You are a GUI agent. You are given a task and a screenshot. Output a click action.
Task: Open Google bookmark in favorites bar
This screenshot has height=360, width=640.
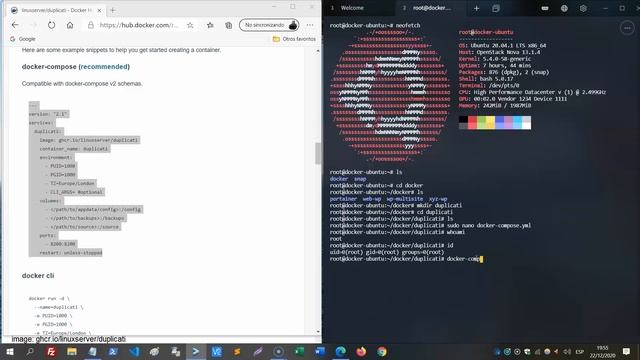click(23, 39)
